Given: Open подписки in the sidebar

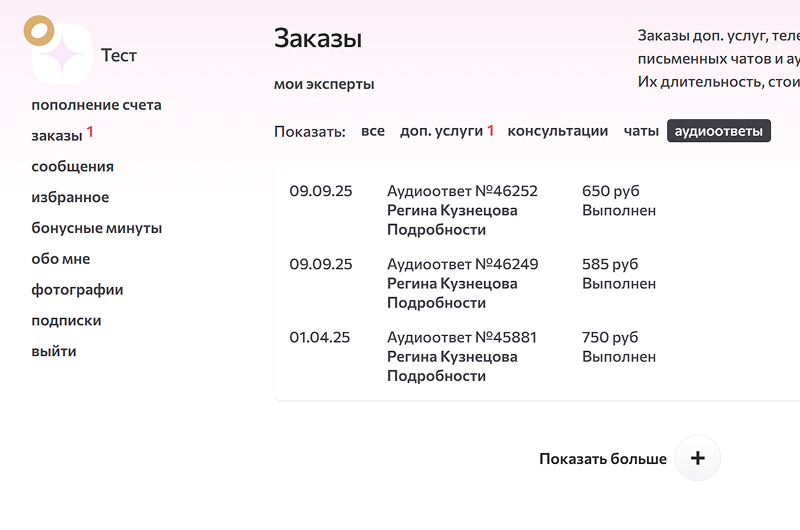Looking at the screenshot, I should point(66,321).
